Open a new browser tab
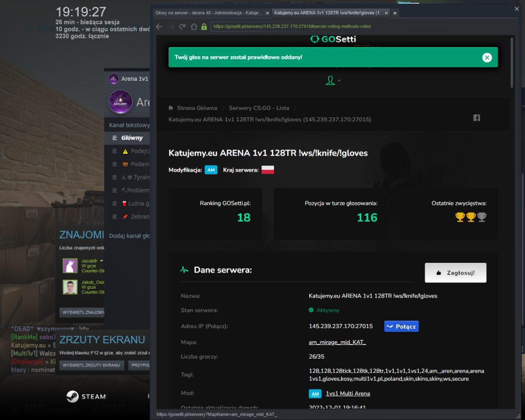 click(395, 13)
